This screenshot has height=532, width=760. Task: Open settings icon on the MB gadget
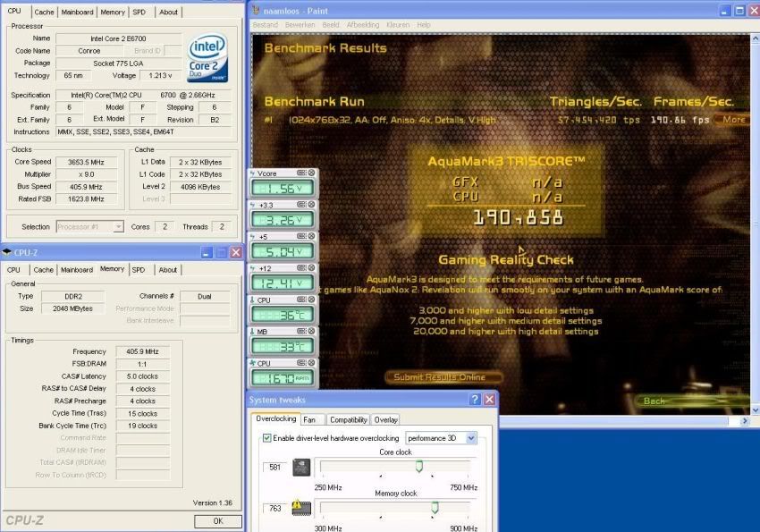(301, 331)
